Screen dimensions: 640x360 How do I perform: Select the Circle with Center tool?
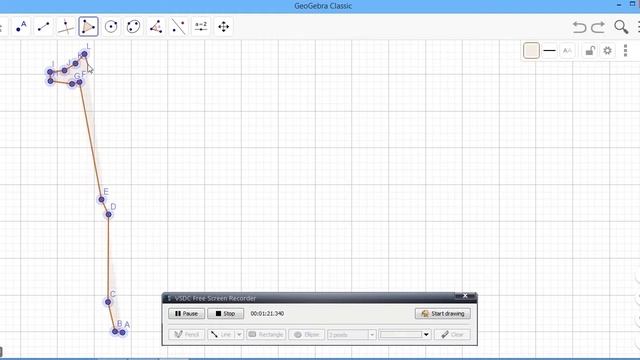111,27
